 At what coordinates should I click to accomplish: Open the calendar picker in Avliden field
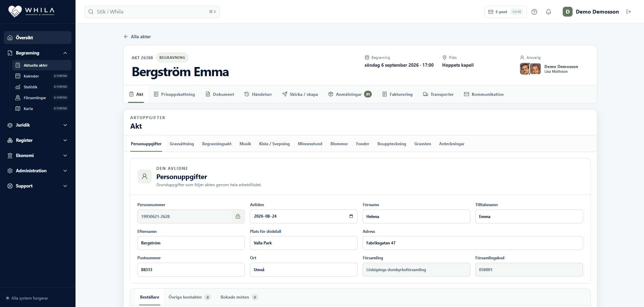coord(351,216)
